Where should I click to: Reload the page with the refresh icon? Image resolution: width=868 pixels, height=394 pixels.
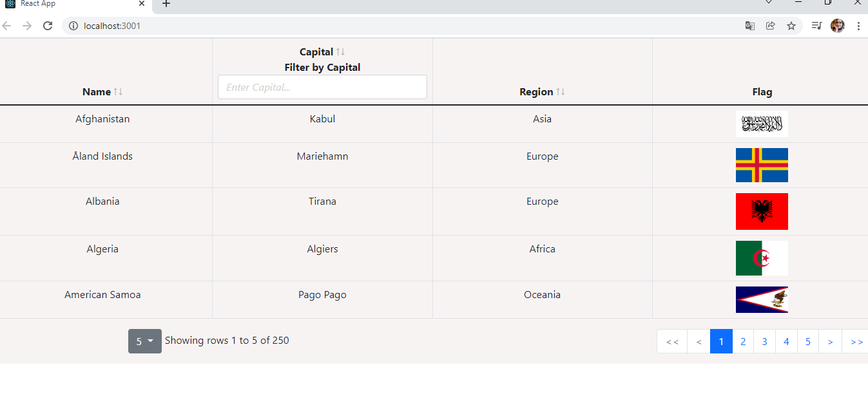click(48, 26)
